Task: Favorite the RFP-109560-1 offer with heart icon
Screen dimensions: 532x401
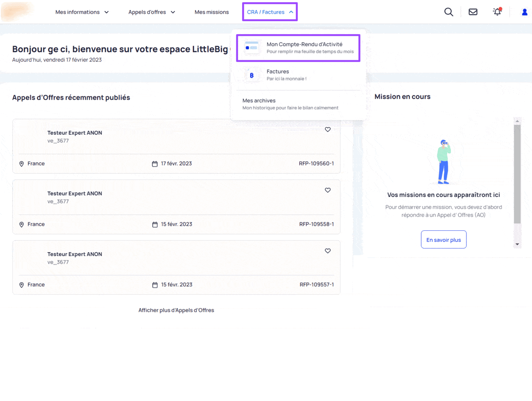Action: 328,129
